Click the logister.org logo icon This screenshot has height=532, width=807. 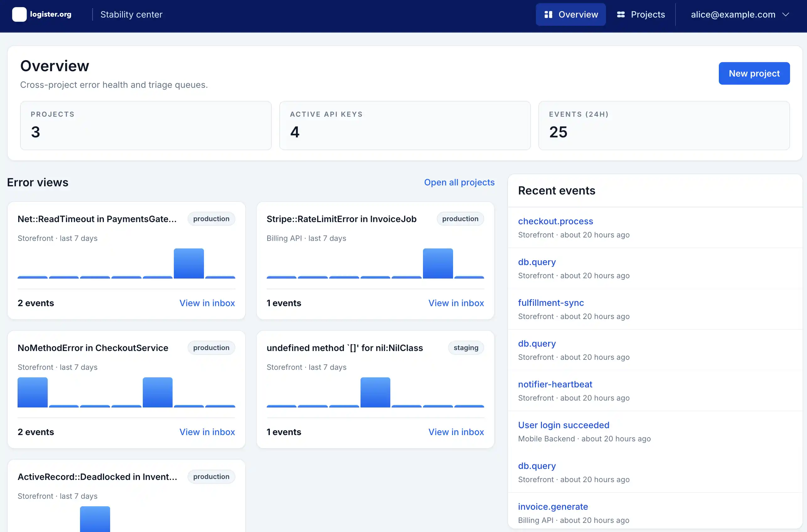[19, 14]
